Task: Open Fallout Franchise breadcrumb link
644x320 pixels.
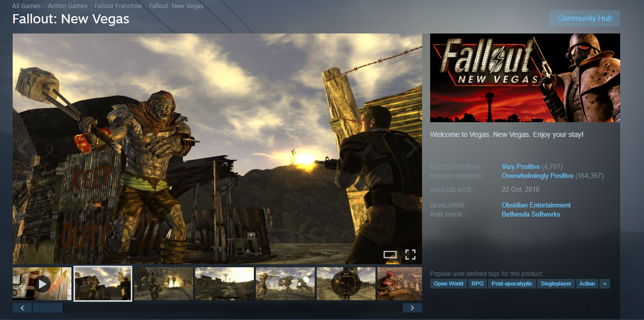Action: pyautogui.click(x=118, y=6)
